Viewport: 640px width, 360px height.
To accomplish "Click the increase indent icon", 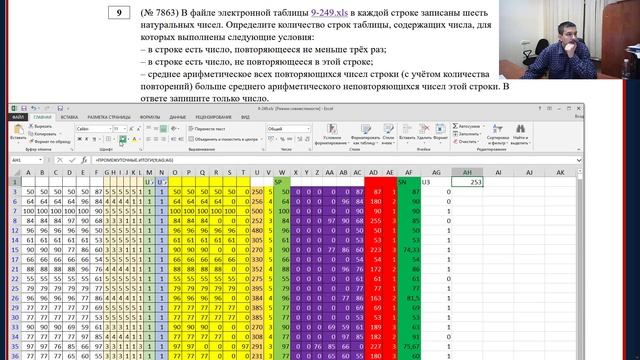I will 180,140.
